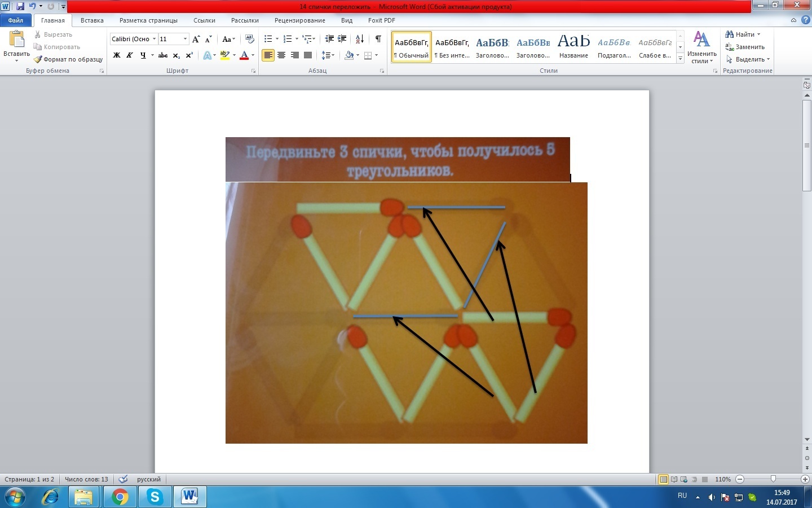
Task: Expand the Calibri font name dropdown
Action: pos(154,39)
